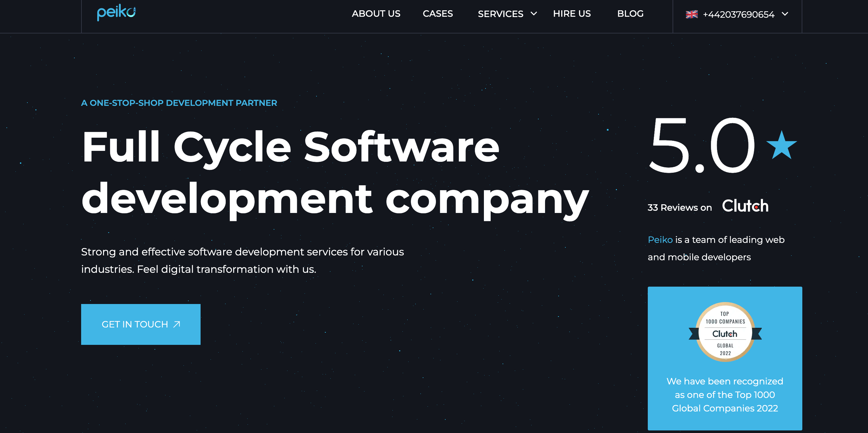868x433 pixels.
Task: Go to the Cases menu item
Action: point(438,14)
